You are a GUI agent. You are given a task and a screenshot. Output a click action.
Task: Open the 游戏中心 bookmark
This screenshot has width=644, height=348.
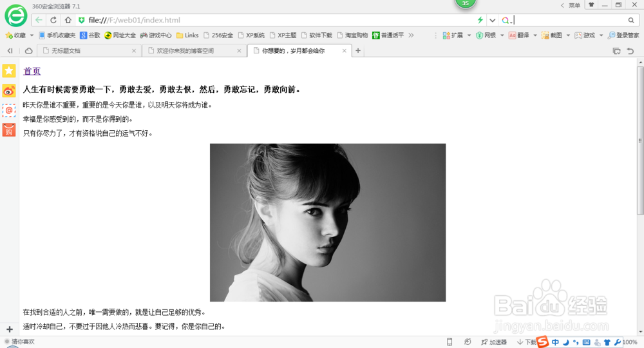tap(156, 35)
